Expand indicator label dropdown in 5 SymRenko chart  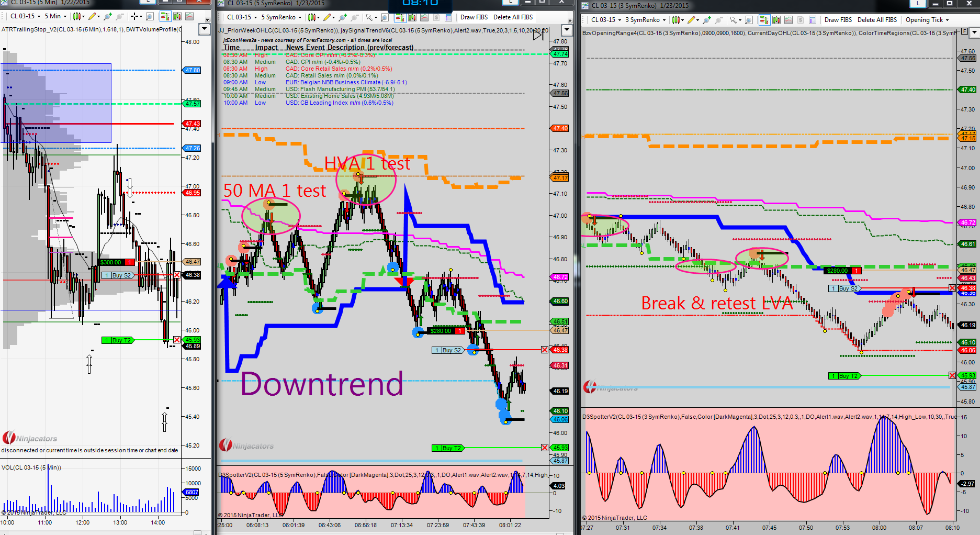[x=566, y=30]
